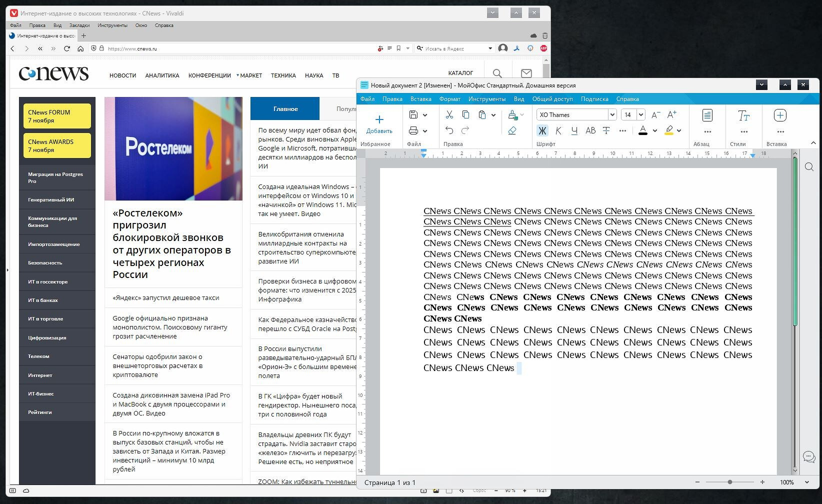
Task: Expand the highlight color dropdown arrow
Action: [679, 130]
